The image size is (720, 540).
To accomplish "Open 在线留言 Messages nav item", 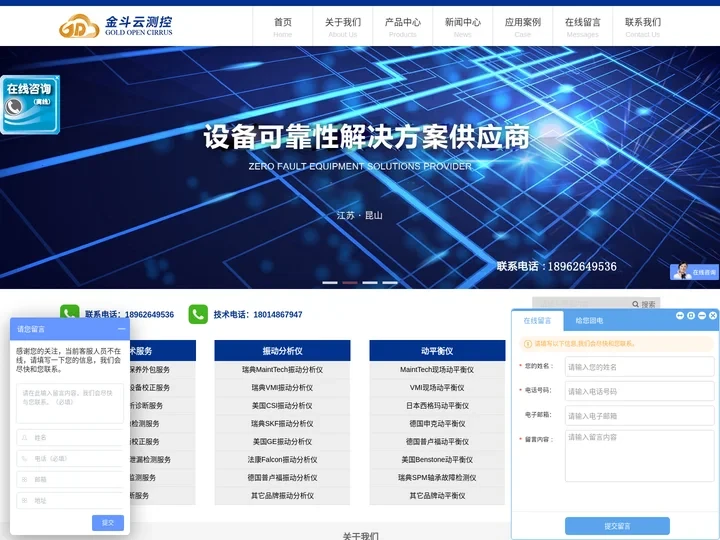I will pos(583,27).
